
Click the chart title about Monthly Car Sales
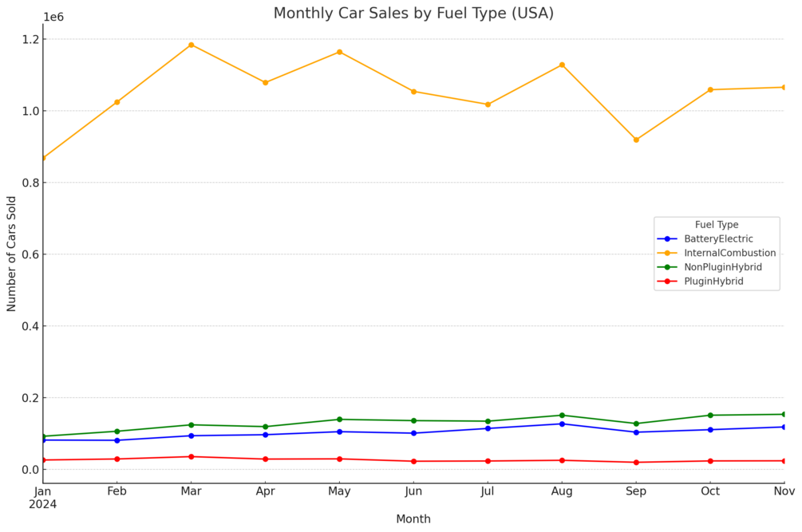(x=413, y=14)
